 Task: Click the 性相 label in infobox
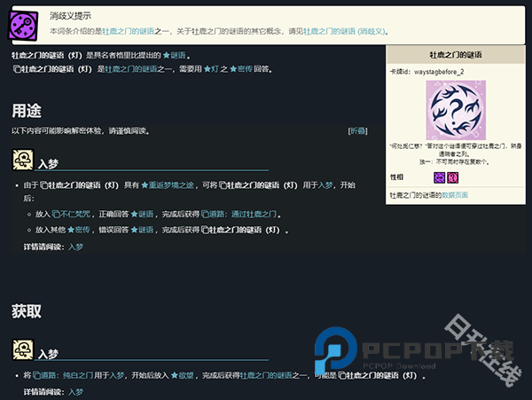[396, 177]
